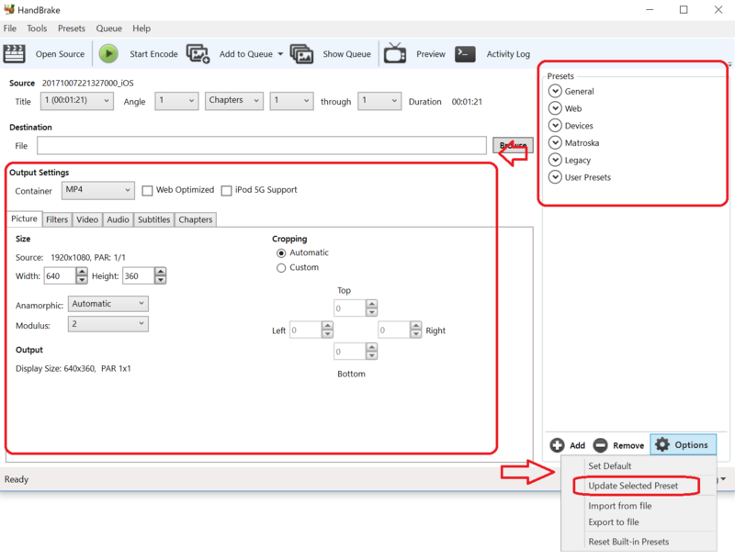735x560 pixels.
Task: Click the Right crop stepper up arrow
Action: 416,325
